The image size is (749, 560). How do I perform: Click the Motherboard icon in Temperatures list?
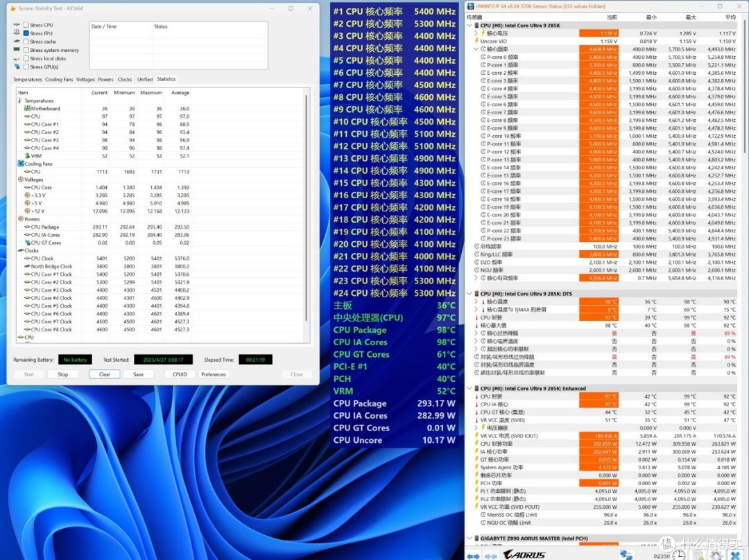tap(27, 108)
